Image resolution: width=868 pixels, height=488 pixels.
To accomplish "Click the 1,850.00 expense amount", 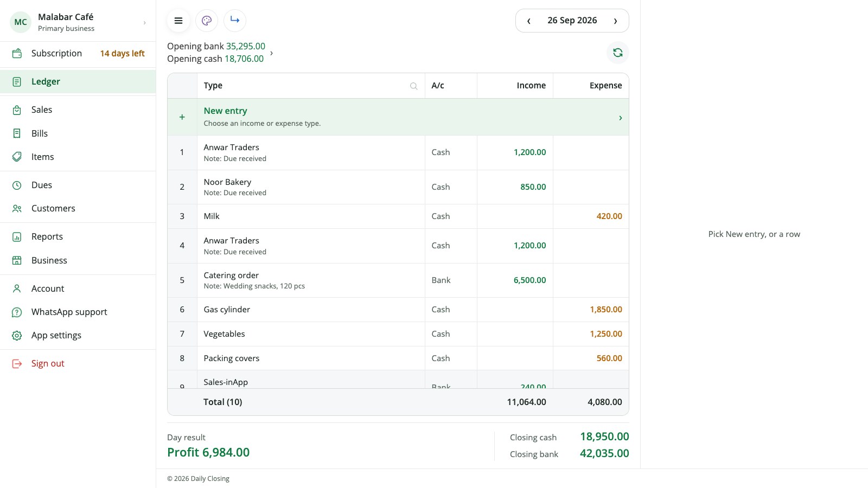I will pos(606,310).
